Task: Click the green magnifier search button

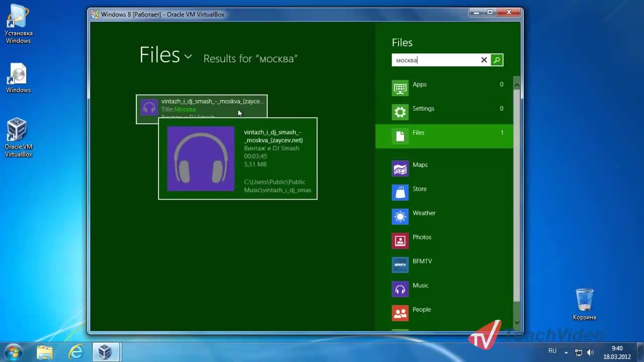Action: point(497,60)
